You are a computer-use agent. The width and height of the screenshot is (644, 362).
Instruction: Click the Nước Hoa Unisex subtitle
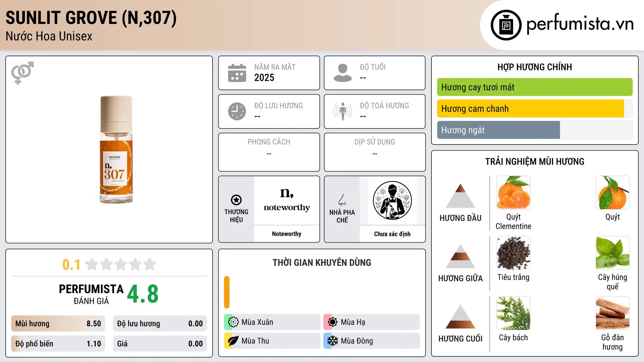point(49,36)
